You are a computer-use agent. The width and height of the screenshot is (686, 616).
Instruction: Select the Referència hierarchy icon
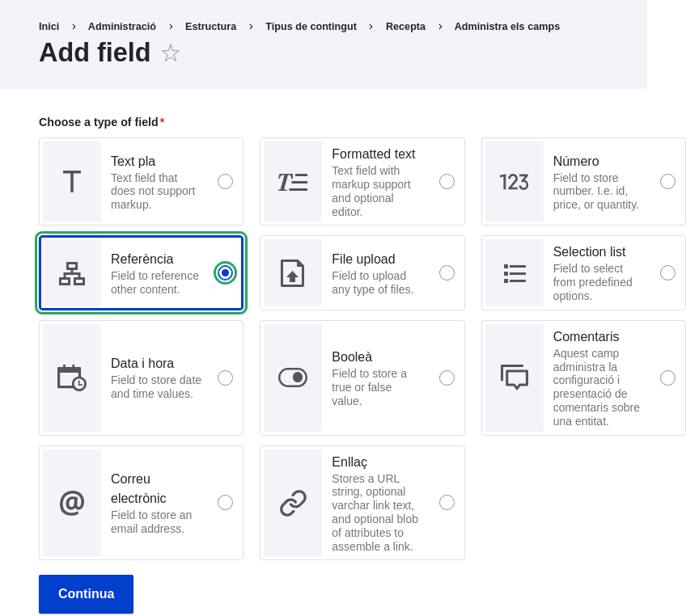coord(71,272)
